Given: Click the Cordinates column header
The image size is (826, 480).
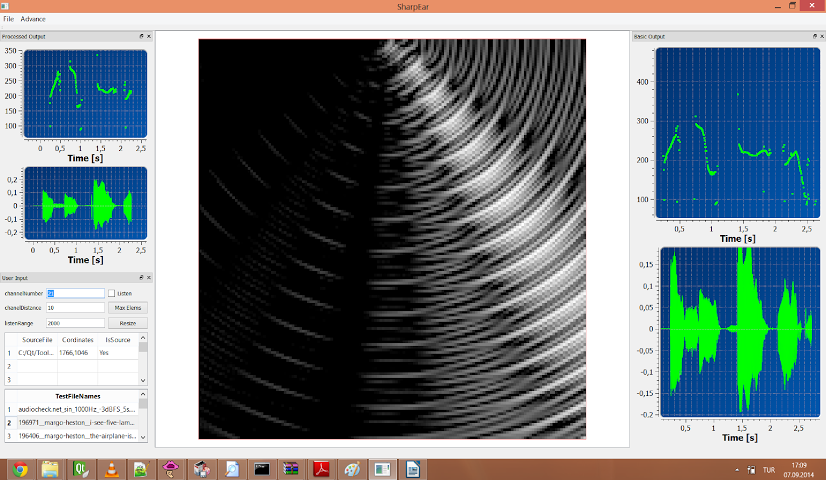Looking at the screenshot, I should tap(77, 340).
